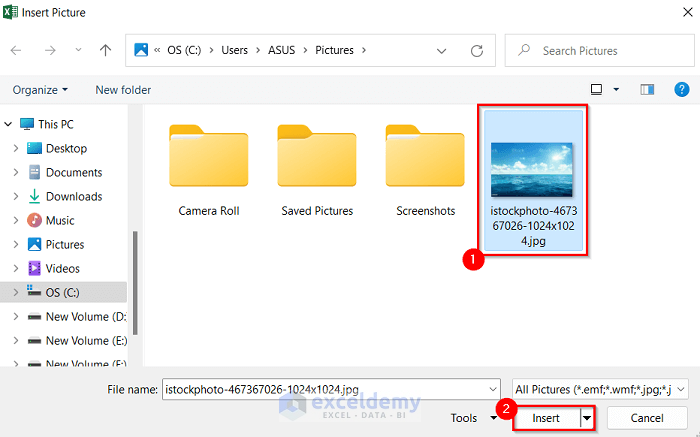Image resolution: width=700 pixels, height=437 pixels.
Task: Create a New folder
Action: 123,90
